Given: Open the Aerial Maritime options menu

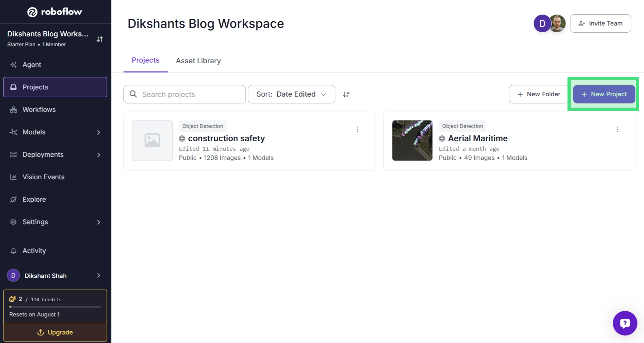Looking at the screenshot, I should [617, 129].
